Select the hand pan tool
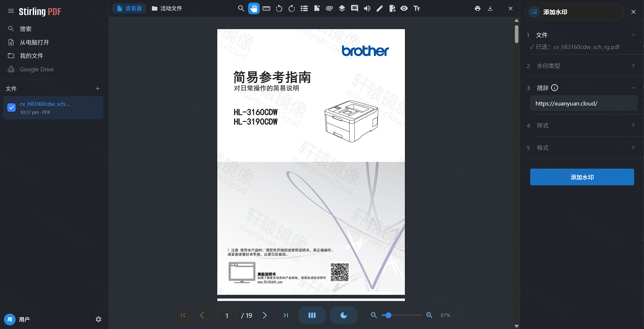 [x=254, y=8]
